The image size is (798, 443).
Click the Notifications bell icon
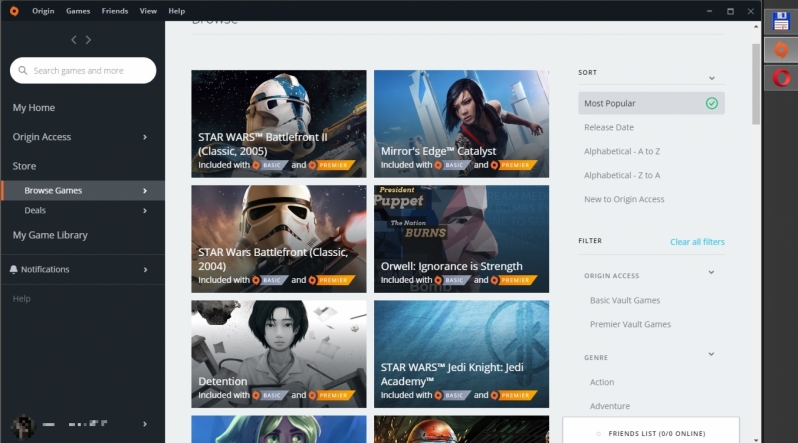14,269
